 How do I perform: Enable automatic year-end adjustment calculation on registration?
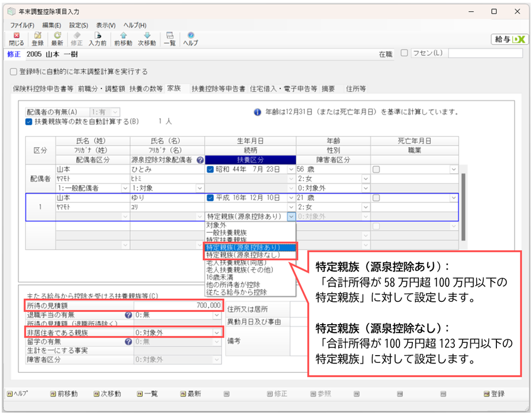[x=13, y=72]
